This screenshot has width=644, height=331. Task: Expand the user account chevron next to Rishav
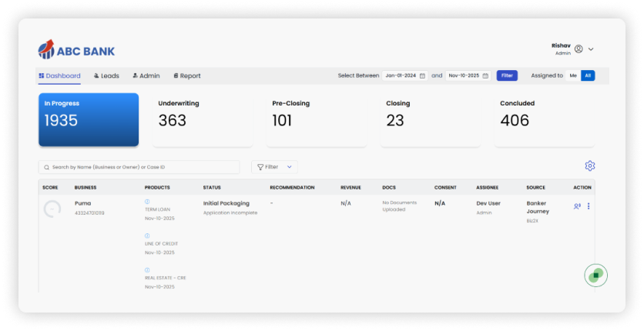[591, 49]
